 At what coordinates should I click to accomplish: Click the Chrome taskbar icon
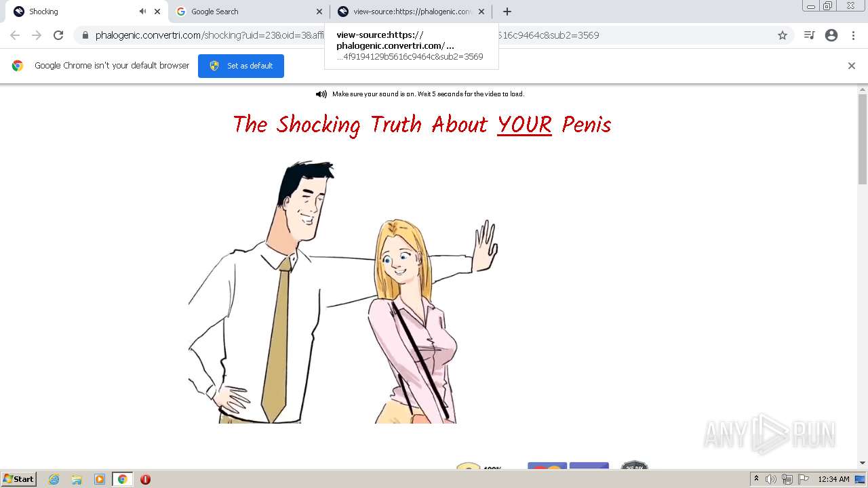(x=123, y=479)
